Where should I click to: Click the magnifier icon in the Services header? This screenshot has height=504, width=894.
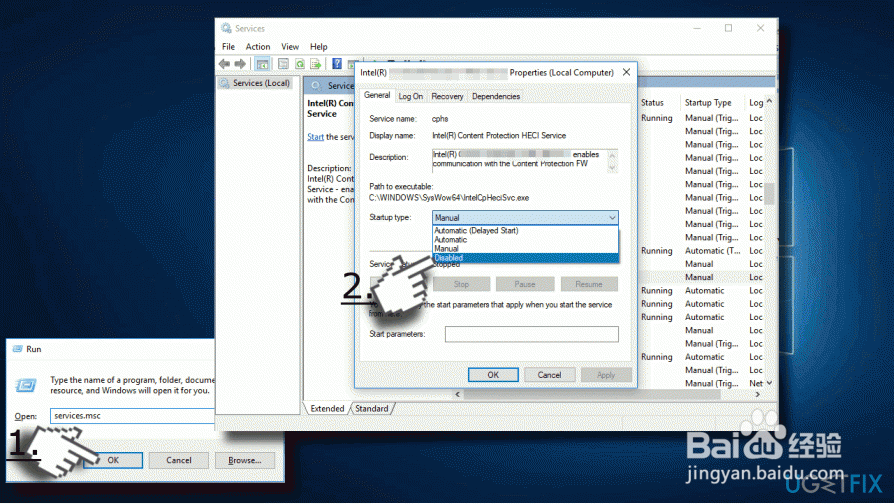point(316,86)
